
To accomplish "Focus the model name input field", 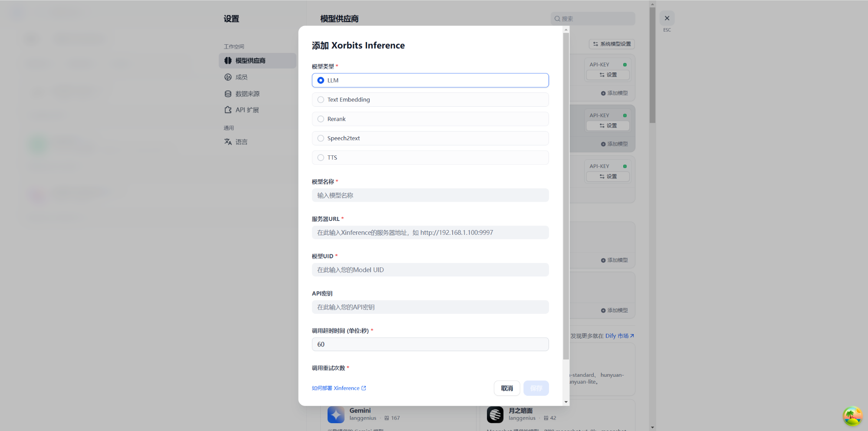I will (x=430, y=195).
